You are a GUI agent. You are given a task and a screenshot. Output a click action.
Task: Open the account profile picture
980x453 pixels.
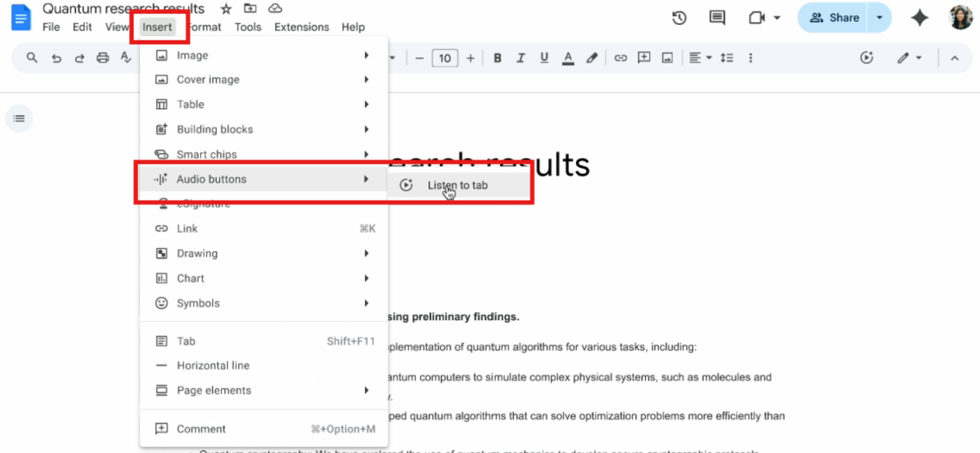coord(961,17)
